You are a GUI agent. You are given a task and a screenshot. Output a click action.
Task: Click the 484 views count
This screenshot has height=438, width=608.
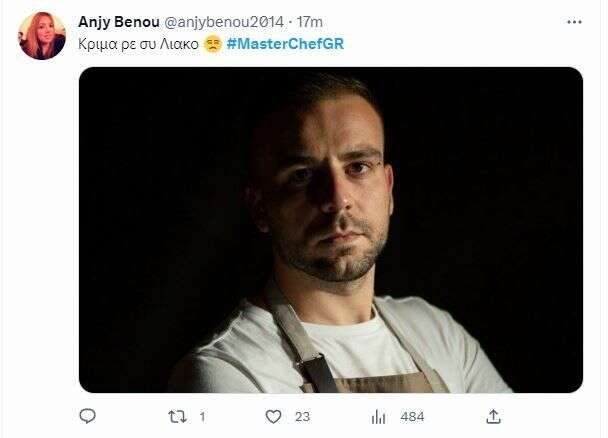pyautogui.click(x=412, y=416)
